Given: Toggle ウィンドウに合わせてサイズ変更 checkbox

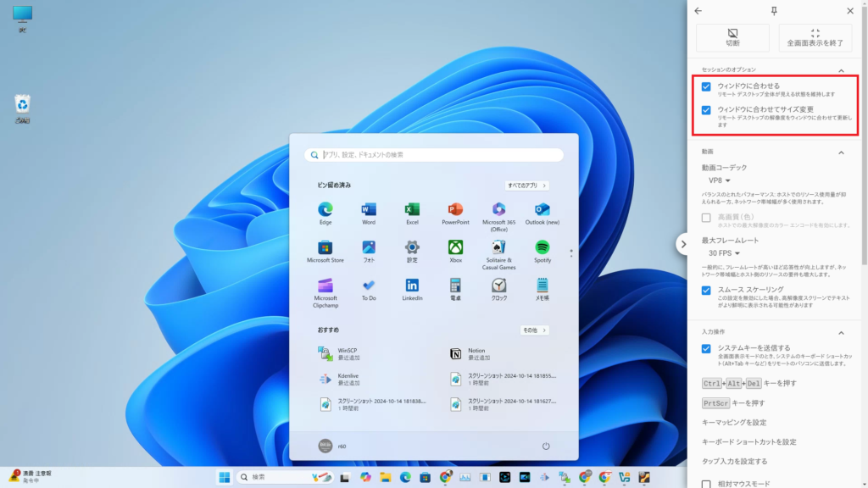Looking at the screenshot, I should [x=706, y=110].
